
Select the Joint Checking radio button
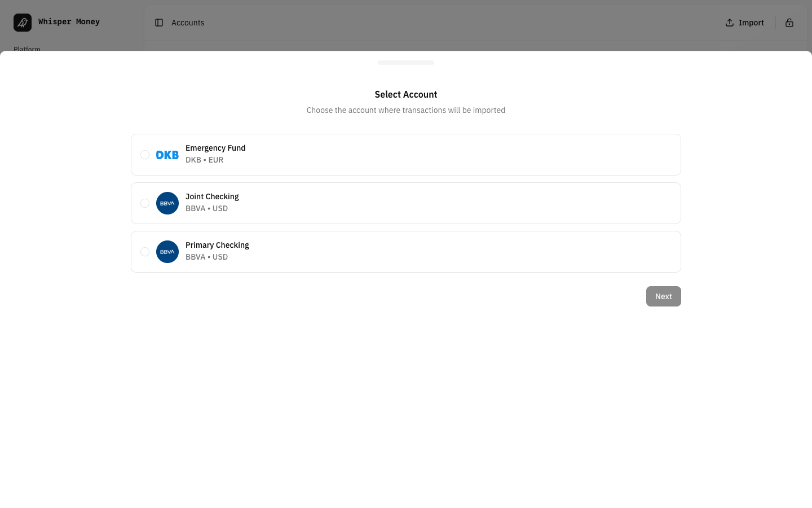tap(145, 203)
